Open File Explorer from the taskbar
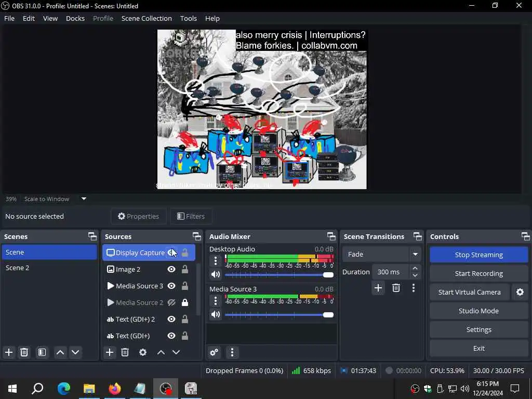The image size is (532, 399). tap(89, 389)
